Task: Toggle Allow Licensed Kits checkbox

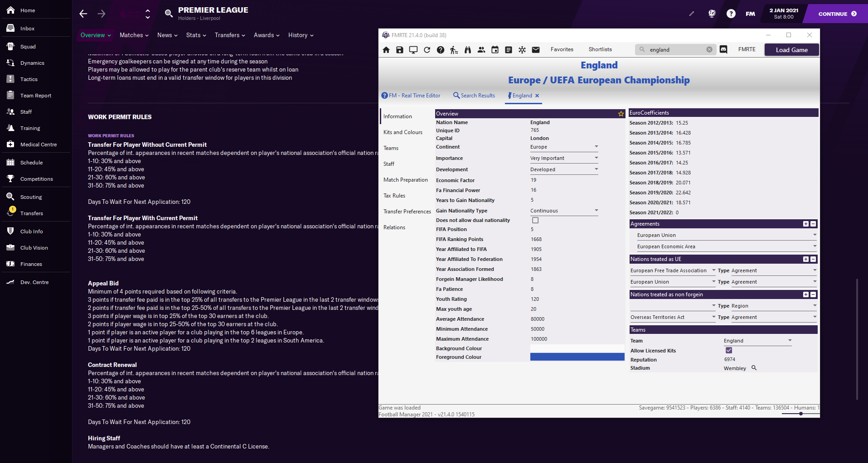Action: [x=729, y=350]
